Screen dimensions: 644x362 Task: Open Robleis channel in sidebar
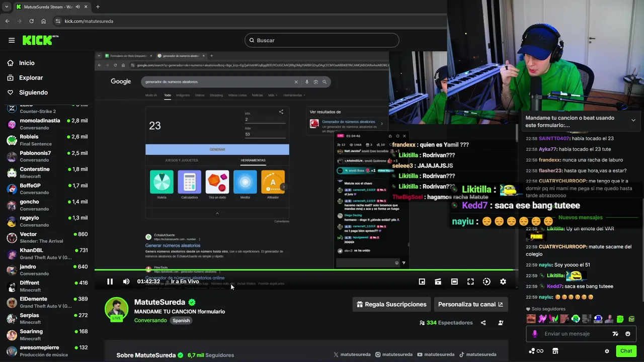46,140
